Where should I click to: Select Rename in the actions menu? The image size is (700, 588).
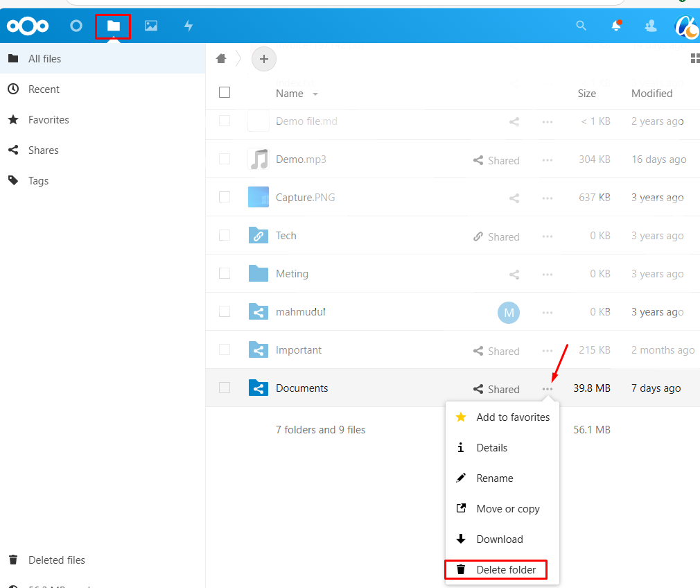coord(494,478)
